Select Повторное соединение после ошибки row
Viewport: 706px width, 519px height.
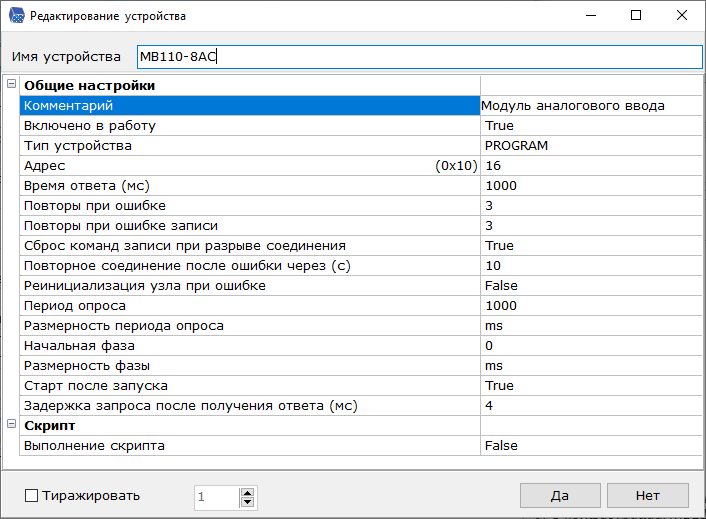tap(250, 266)
